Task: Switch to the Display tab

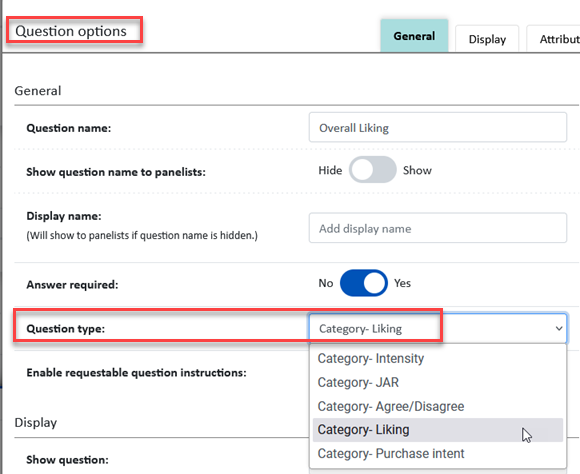Action: pos(487,39)
